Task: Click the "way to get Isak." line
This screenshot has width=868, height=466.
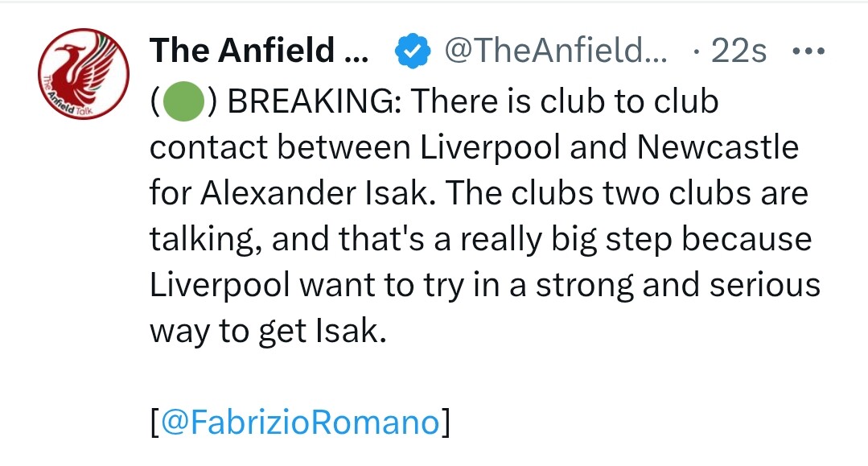Action: click(268, 332)
